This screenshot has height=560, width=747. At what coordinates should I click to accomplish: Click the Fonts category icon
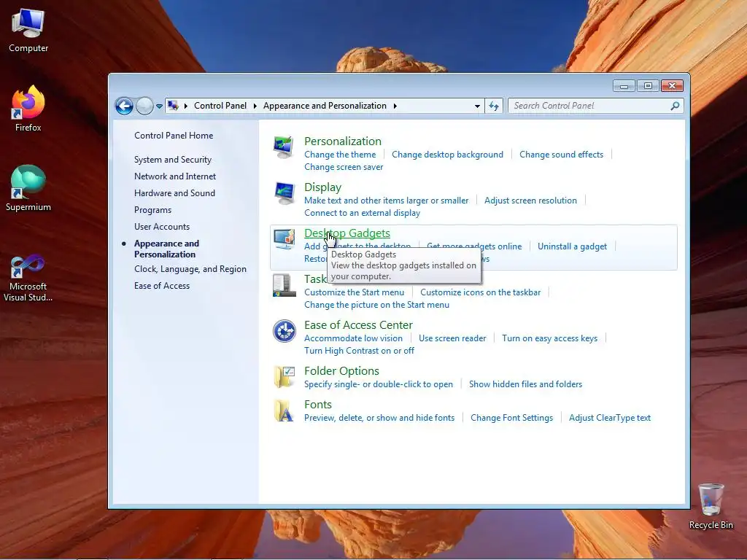(284, 411)
